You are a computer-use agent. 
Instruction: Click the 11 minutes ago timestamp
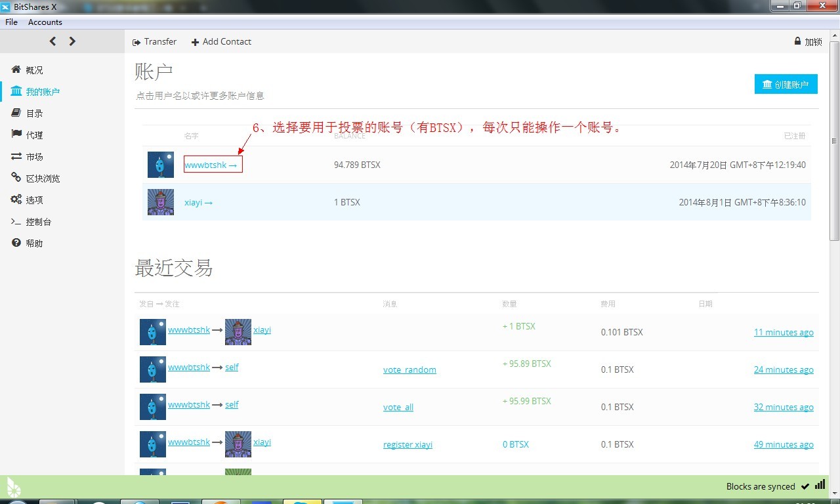coord(784,332)
